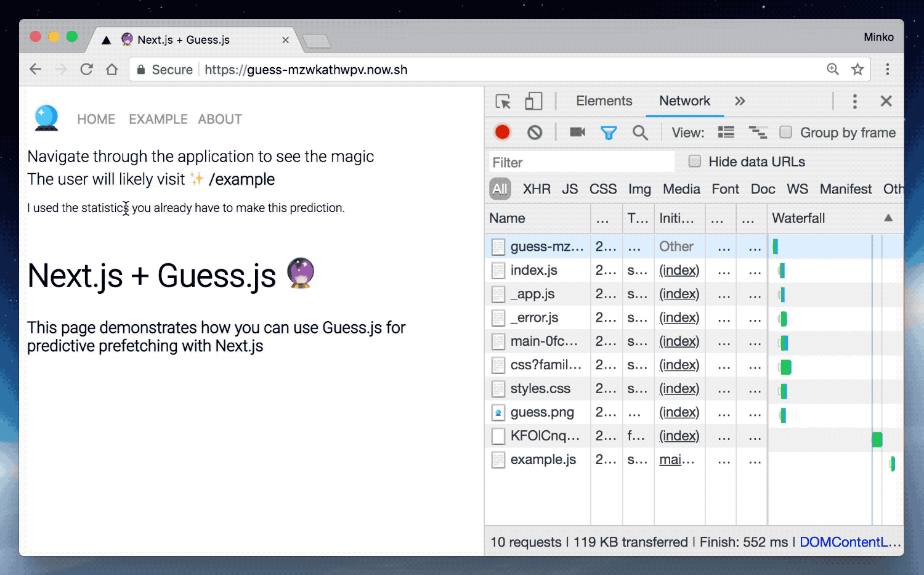Switch to large request rows view

point(726,132)
